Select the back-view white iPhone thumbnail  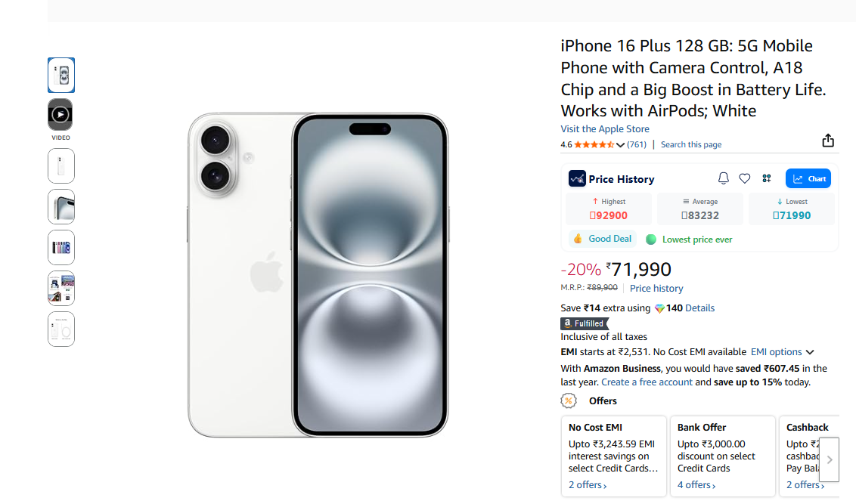coord(60,165)
